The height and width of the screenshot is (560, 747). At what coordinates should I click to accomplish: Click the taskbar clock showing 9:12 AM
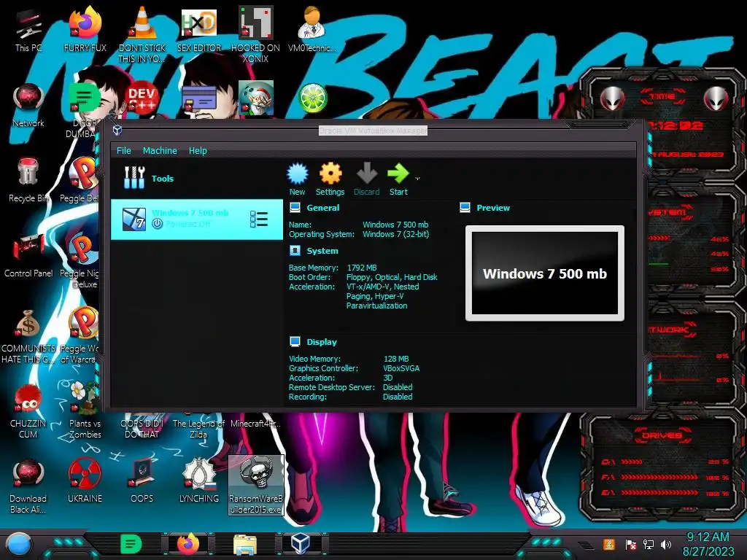(x=708, y=544)
